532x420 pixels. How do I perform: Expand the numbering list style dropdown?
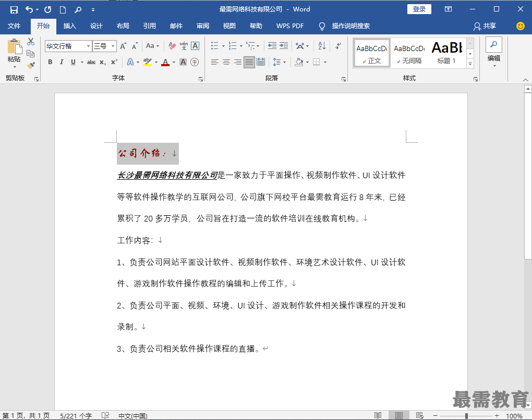[x=241, y=46]
